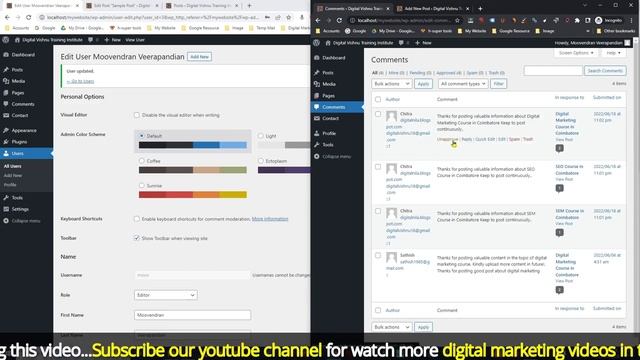This screenshot has width=640, height=360.
Task: Expand Screen Options panel
Action: (x=576, y=53)
